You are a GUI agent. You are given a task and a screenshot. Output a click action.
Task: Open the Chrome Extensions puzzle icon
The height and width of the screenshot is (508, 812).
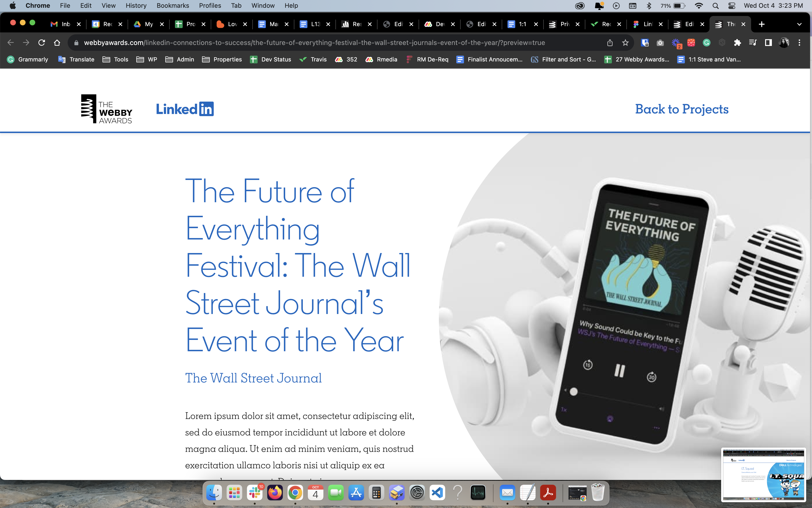(737, 43)
